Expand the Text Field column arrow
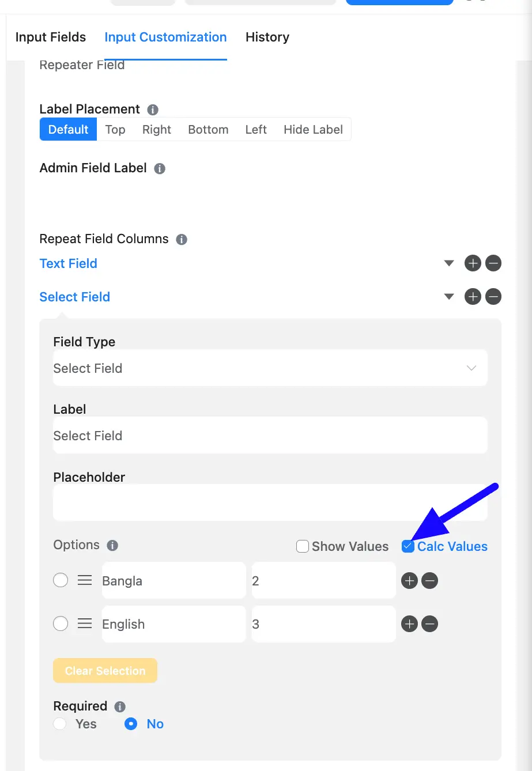The height and width of the screenshot is (771, 532). 450,263
